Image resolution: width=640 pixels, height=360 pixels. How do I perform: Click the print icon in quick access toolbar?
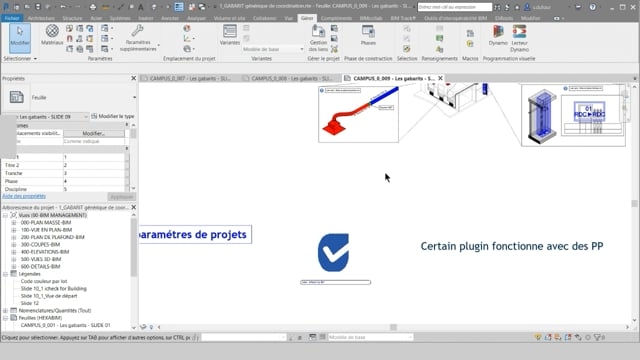tap(93, 7)
